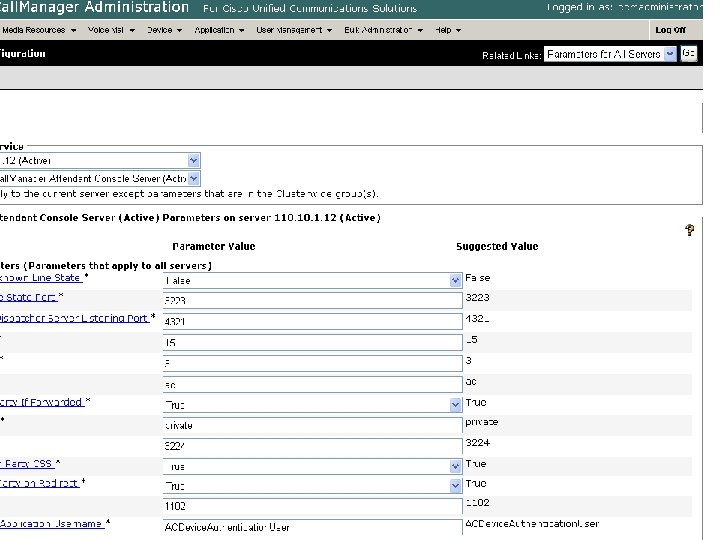Click the Unknown Line State parameter link
Screen dimensions: 720x540
(x=41, y=278)
